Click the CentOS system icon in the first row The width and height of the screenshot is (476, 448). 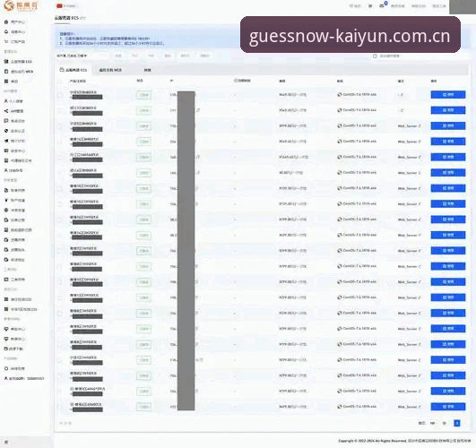click(340, 95)
